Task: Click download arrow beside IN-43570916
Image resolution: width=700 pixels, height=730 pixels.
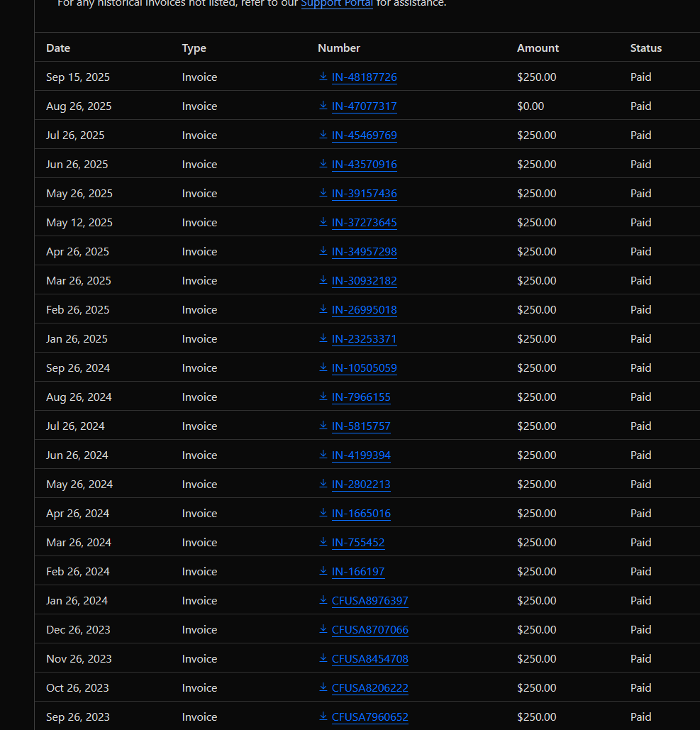Action: 323,164
